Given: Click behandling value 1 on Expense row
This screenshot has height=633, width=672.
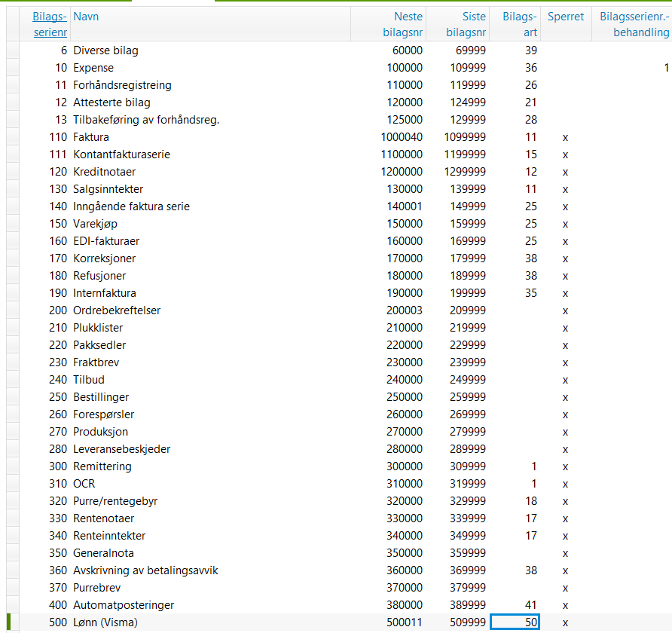Looking at the screenshot, I should pyautogui.click(x=667, y=68).
